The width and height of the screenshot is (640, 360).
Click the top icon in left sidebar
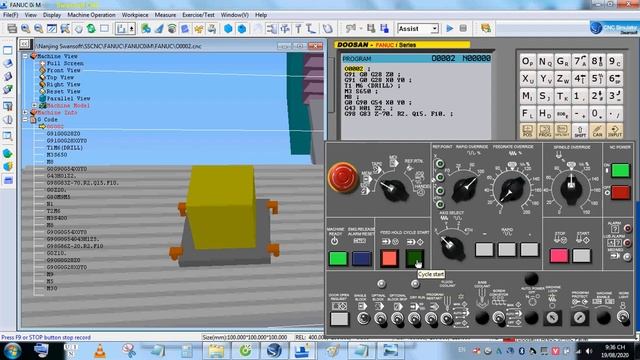[7, 51]
